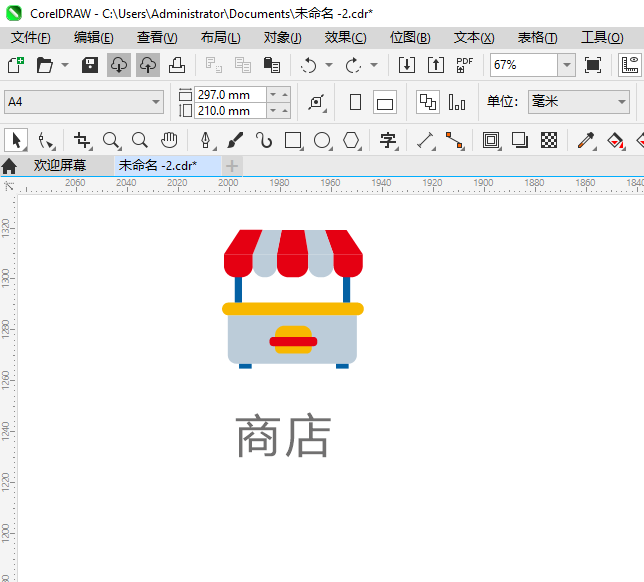Image resolution: width=644 pixels, height=582 pixels.
Task: Select Landscape page orientation
Action: click(x=385, y=102)
